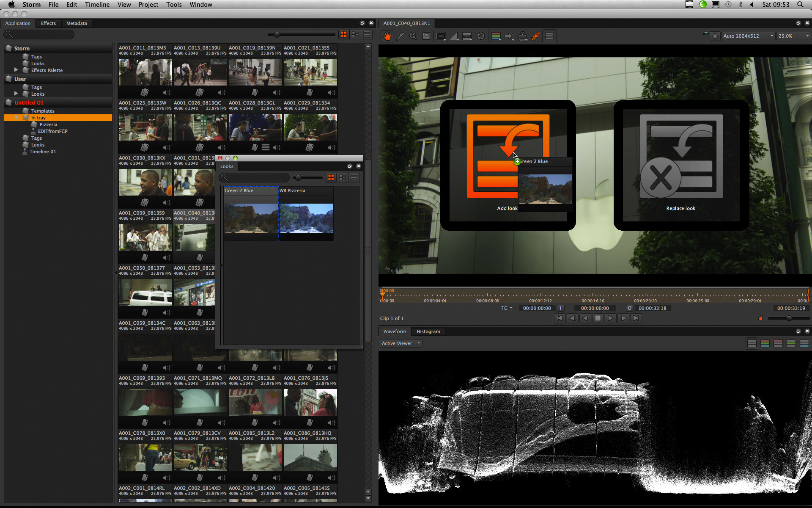
Task: Click the export arrow icon in viewer toolbar
Action: (x=510, y=36)
